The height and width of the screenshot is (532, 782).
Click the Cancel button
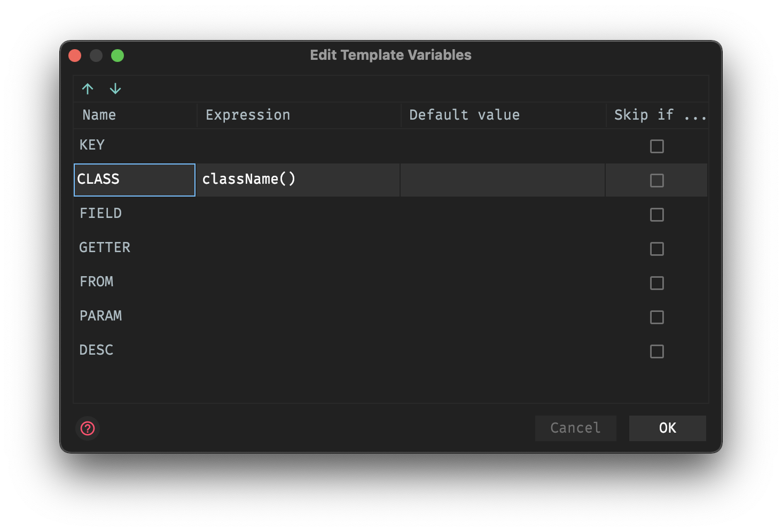pos(575,428)
